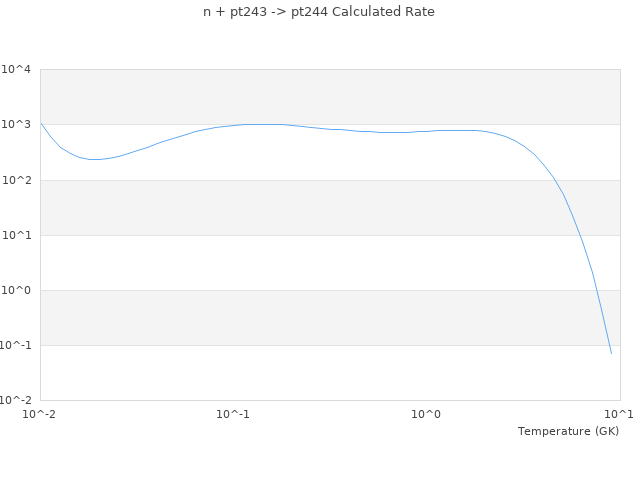The width and height of the screenshot is (640, 480).
Task: Click the rate curve's lowest end point
Action: coord(611,353)
